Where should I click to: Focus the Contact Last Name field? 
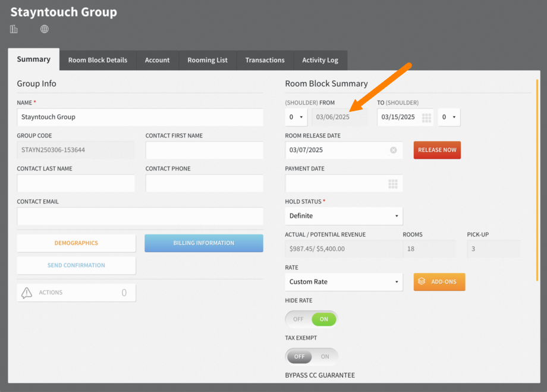coord(76,183)
